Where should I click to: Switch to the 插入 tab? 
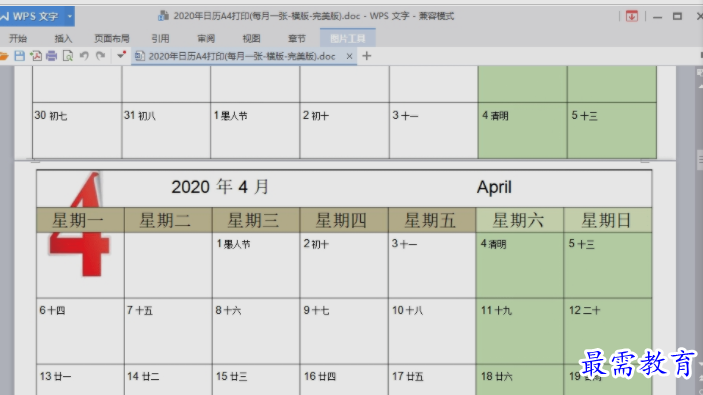pos(63,39)
